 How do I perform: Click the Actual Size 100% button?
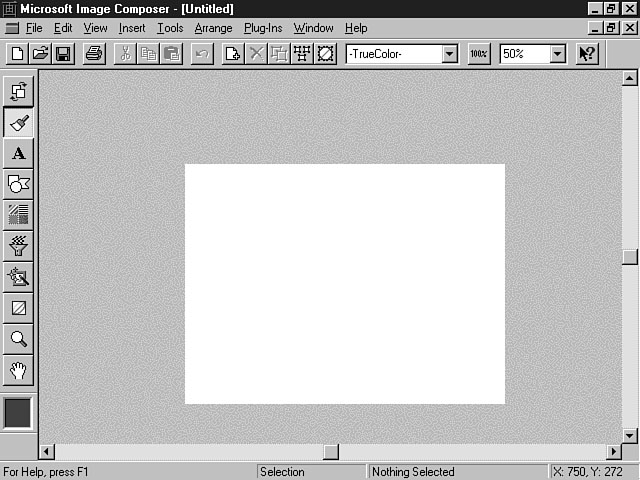(x=479, y=54)
